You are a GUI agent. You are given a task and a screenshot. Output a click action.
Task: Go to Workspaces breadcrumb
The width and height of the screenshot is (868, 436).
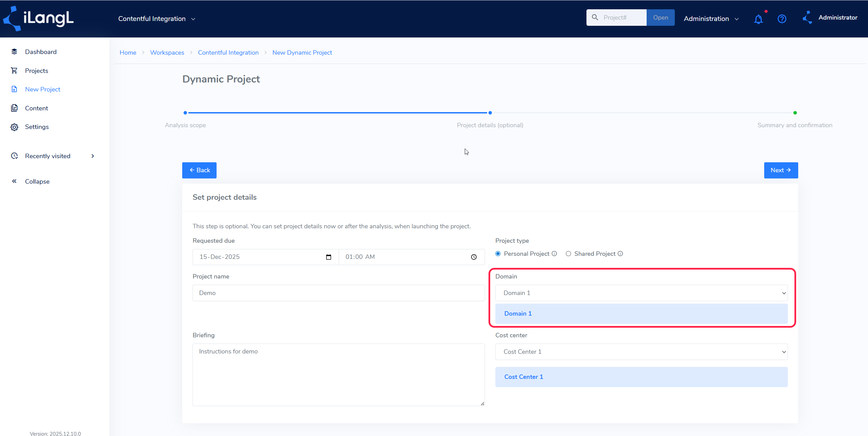coord(167,53)
